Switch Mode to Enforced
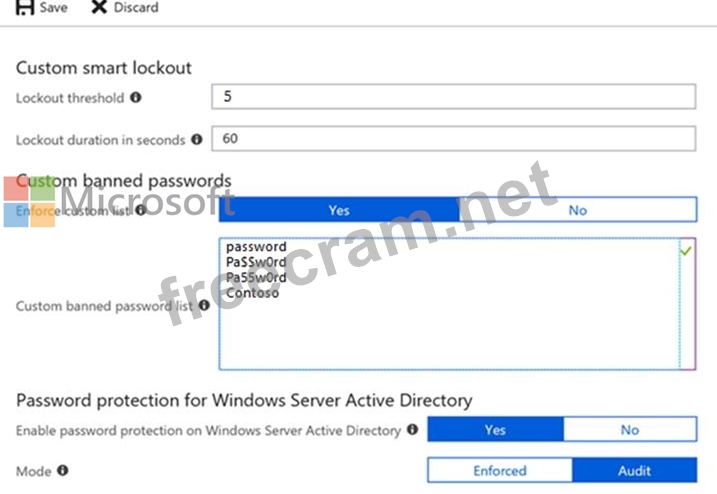Image resolution: width=717 pixels, height=494 pixels. point(500,470)
